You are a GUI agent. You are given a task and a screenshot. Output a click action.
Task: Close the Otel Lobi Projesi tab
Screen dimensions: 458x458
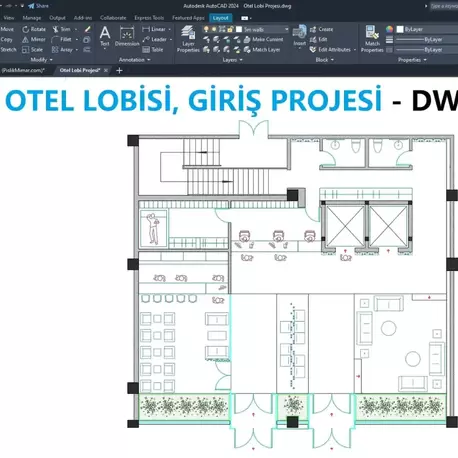coord(106,70)
